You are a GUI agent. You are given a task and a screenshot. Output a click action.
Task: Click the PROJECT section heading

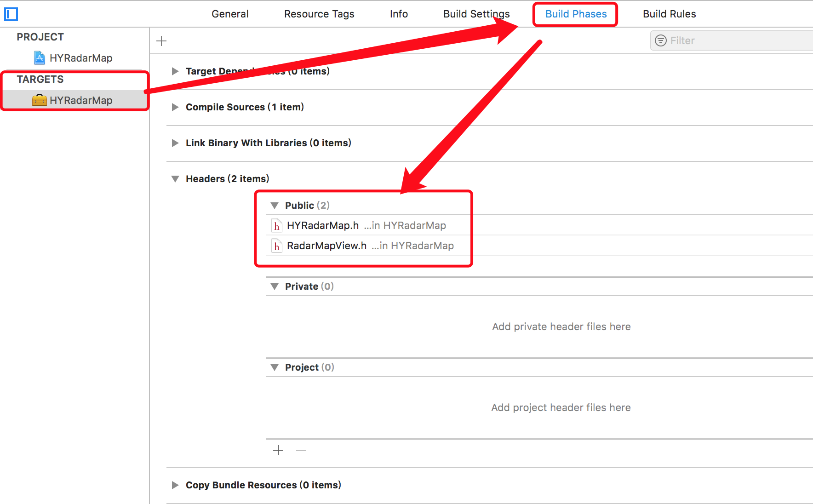40,37
